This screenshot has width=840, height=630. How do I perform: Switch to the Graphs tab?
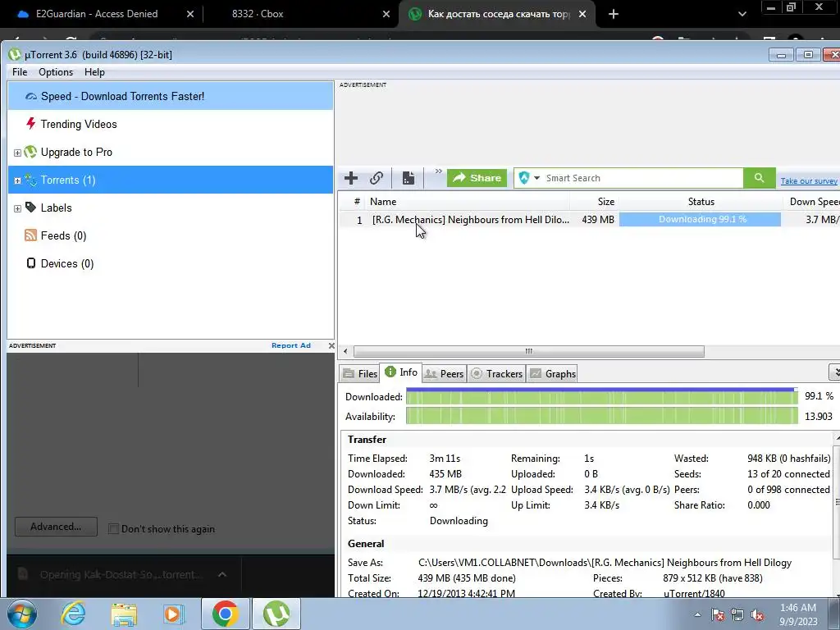(x=552, y=374)
